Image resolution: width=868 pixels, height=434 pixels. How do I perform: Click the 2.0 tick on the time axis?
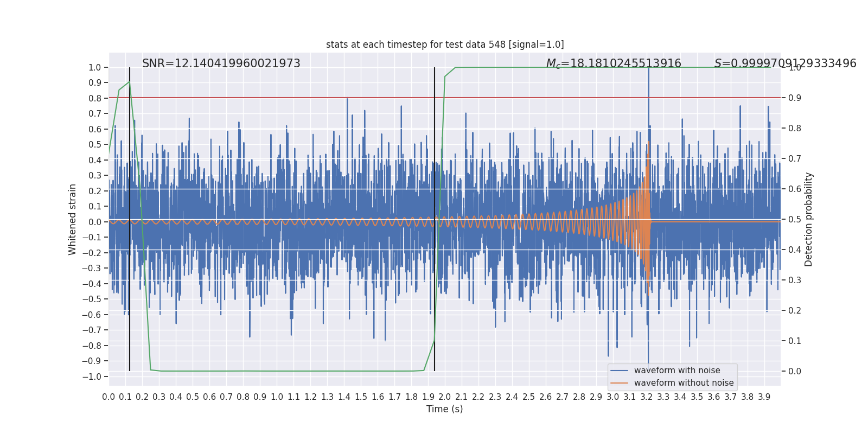click(x=445, y=397)
